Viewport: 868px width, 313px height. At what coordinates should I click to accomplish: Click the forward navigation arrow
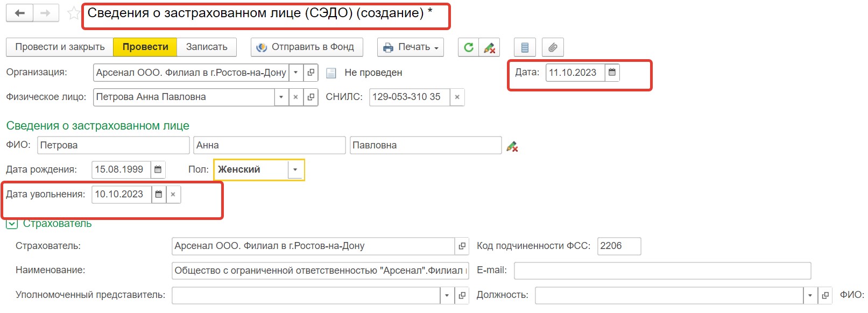tap(46, 13)
